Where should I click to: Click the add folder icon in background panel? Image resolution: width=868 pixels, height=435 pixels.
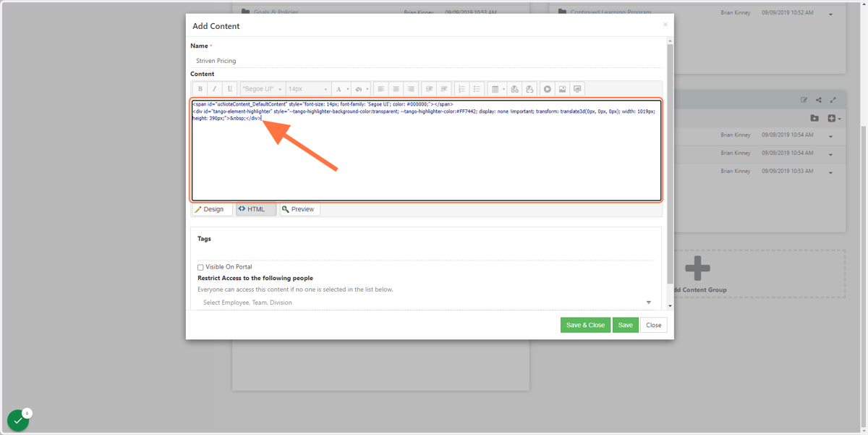click(x=814, y=118)
